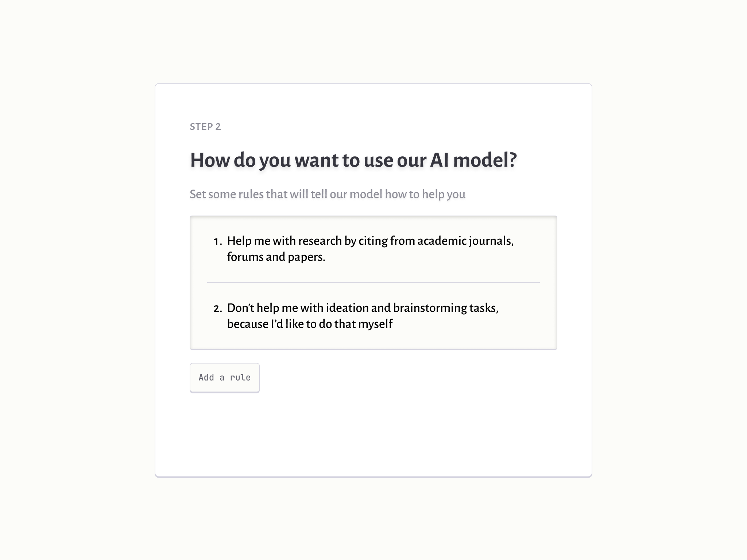Viewport: 747px width, 560px height.
Task: Click the word "Don't" starting rule two
Action: [x=240, y=308]
